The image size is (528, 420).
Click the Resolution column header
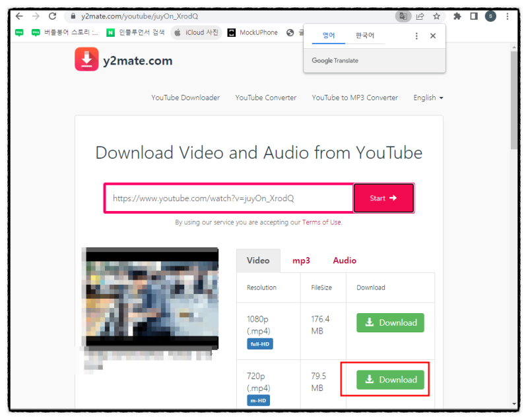261,287
